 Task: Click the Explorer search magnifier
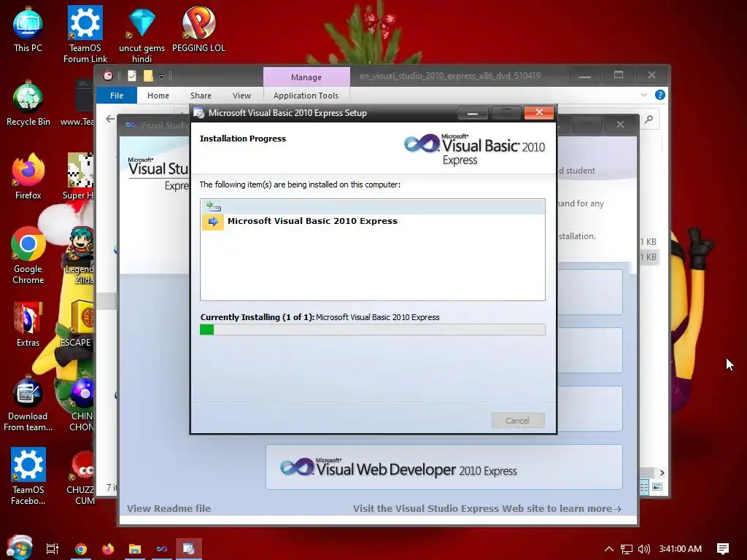point(649,119)
